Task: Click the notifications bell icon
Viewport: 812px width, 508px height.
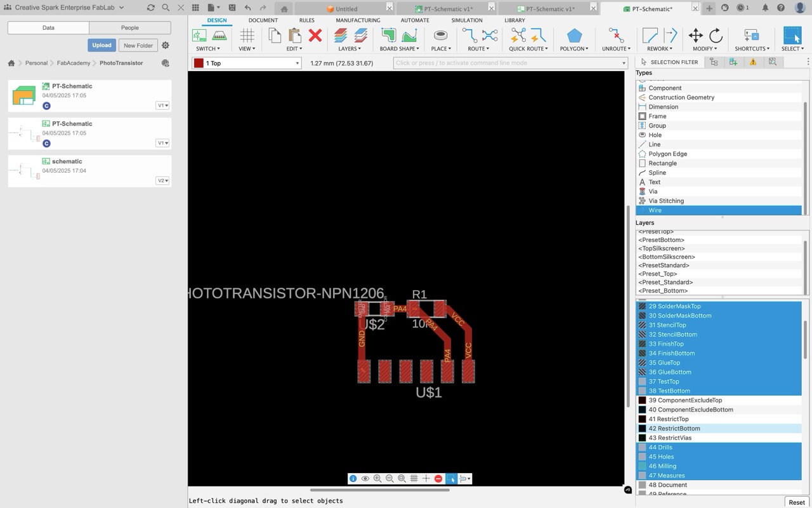Action: click(765, 8)
